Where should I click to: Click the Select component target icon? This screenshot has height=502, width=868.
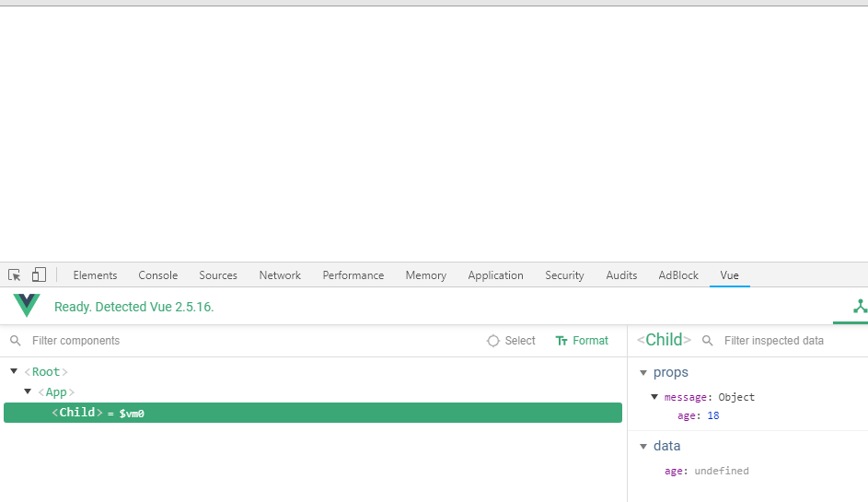(492, 341)
